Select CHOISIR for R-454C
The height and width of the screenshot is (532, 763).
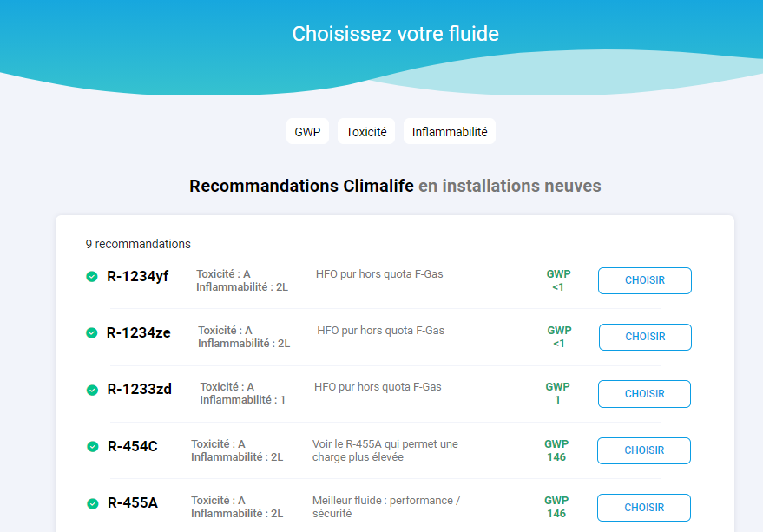point(644,450)
